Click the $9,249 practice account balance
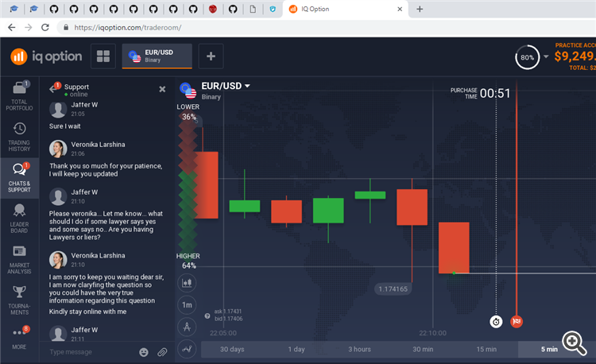 (575, 56)
